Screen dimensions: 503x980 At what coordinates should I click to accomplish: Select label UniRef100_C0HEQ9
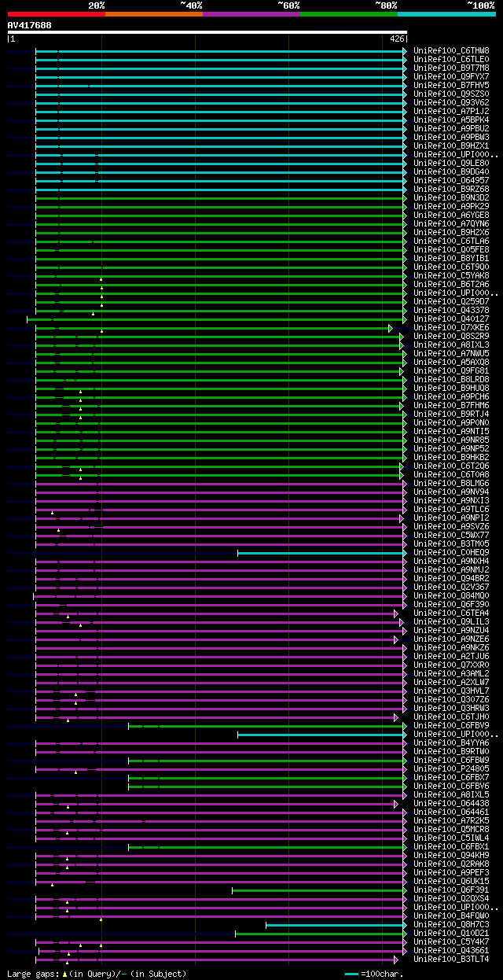(451, 553)
